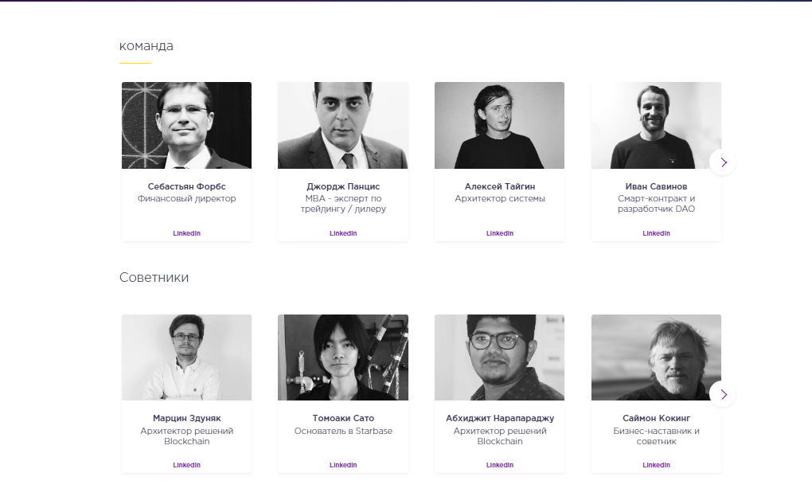Click the команда section heading
The height and width of the screenshot is (504, 812).
coord(146,46)
